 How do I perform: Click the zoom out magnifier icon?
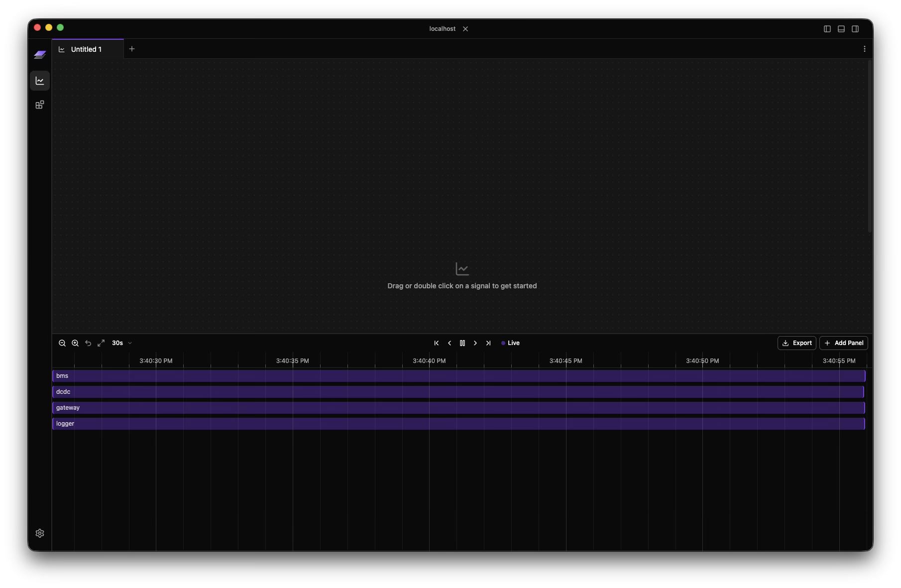click(x=62, y=343)
